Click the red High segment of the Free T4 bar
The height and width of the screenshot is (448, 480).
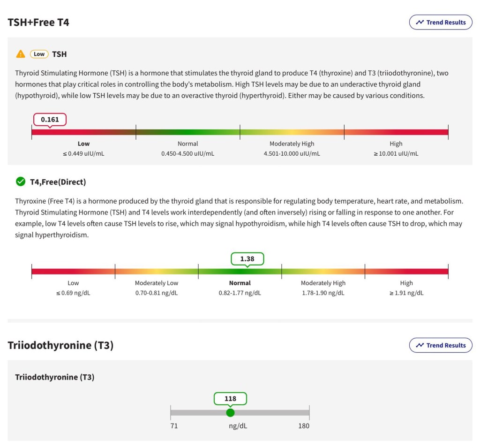tap(406, 271)
